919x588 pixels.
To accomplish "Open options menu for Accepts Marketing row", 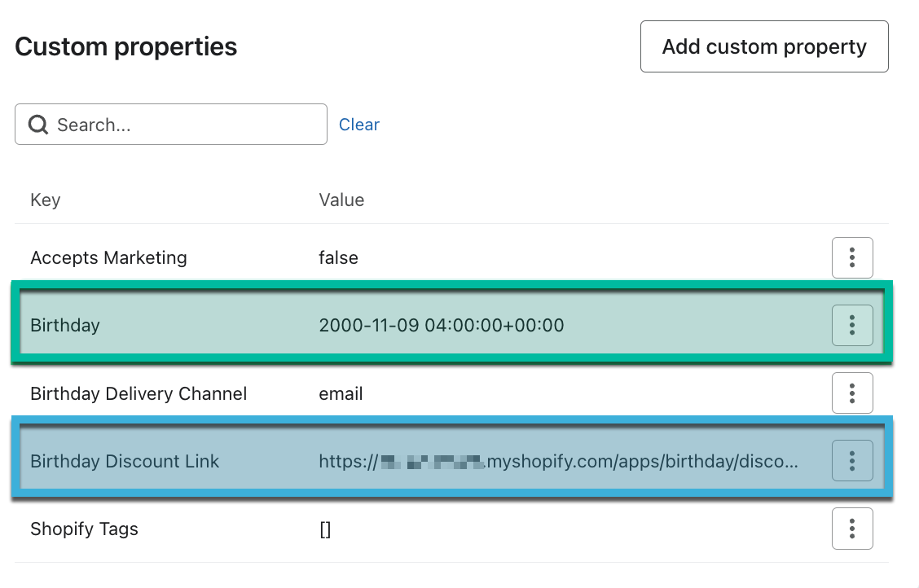I will click(x=851, y=257).
